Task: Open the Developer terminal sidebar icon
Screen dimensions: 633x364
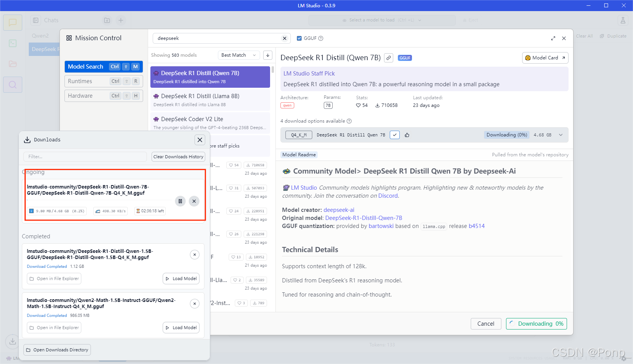Action: coord(13,43)
